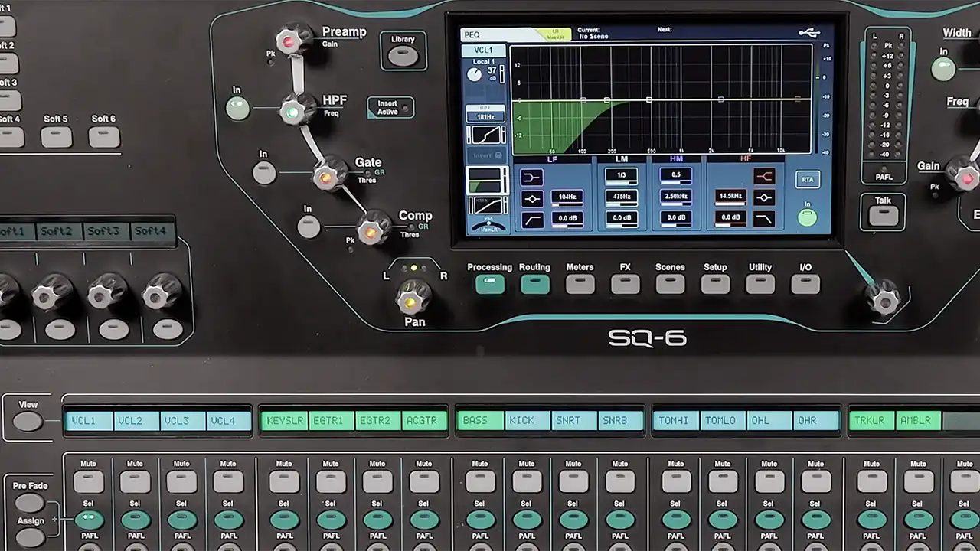Adjust the LM width 1/3 slider
The image size is (980, 551).
coord(621,175)
